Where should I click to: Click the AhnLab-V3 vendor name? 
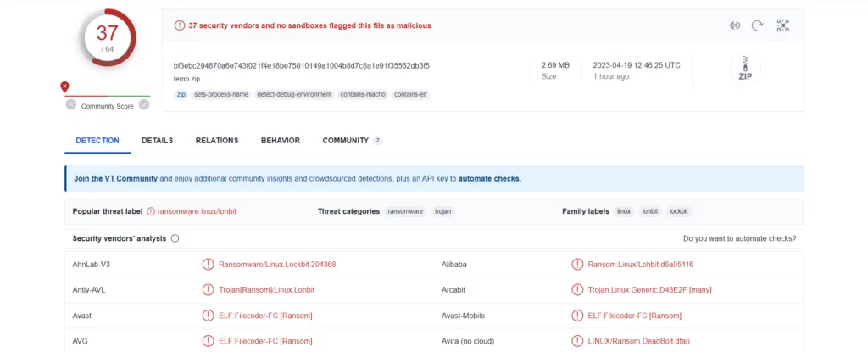tap(92, 265)
